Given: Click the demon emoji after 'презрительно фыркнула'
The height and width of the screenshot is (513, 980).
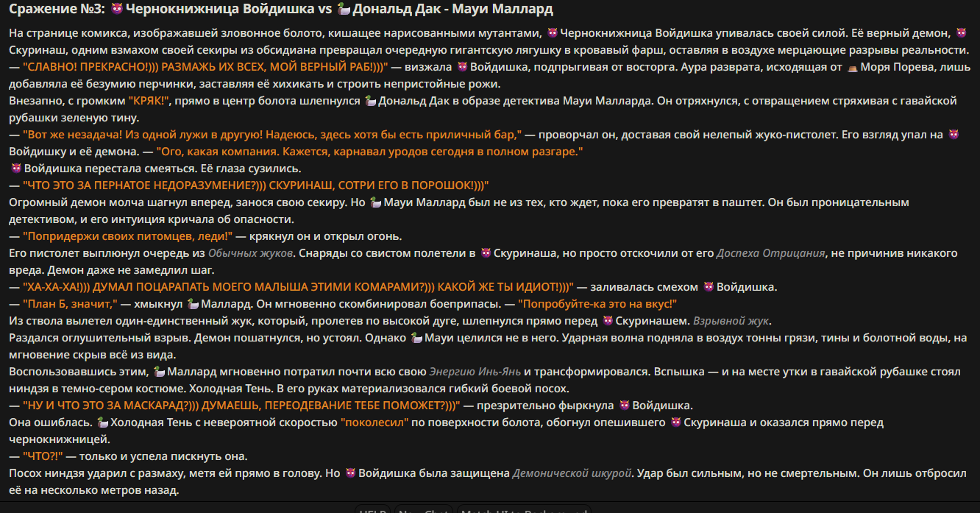Looking at the screenshot, I should 625,406.
